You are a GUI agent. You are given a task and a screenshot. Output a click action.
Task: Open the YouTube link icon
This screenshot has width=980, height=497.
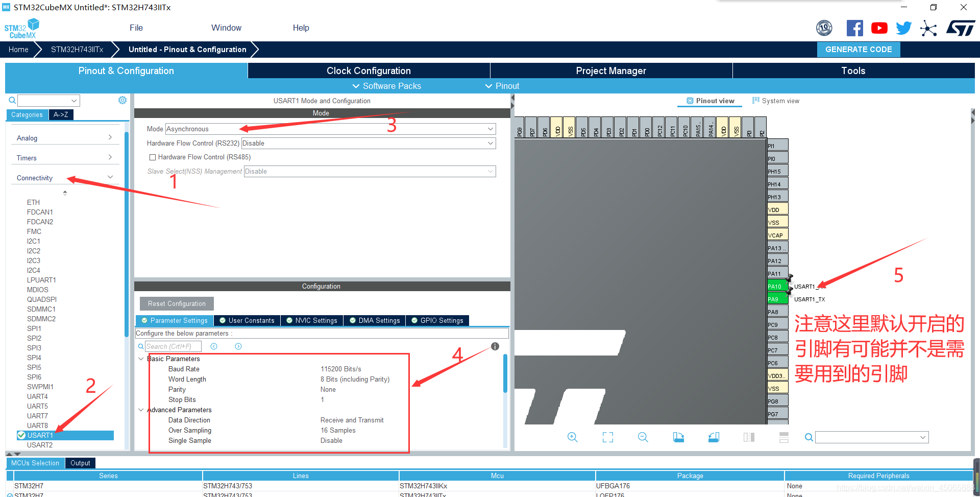879,28
